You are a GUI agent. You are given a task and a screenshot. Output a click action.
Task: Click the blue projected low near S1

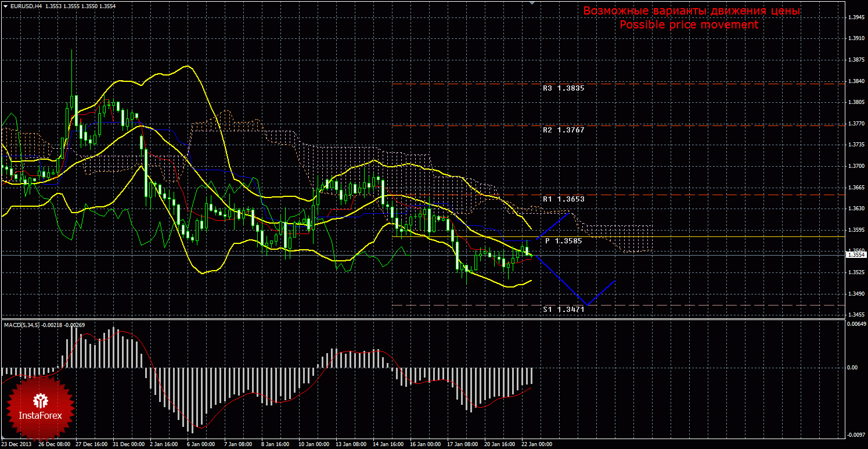coord(588,304)
